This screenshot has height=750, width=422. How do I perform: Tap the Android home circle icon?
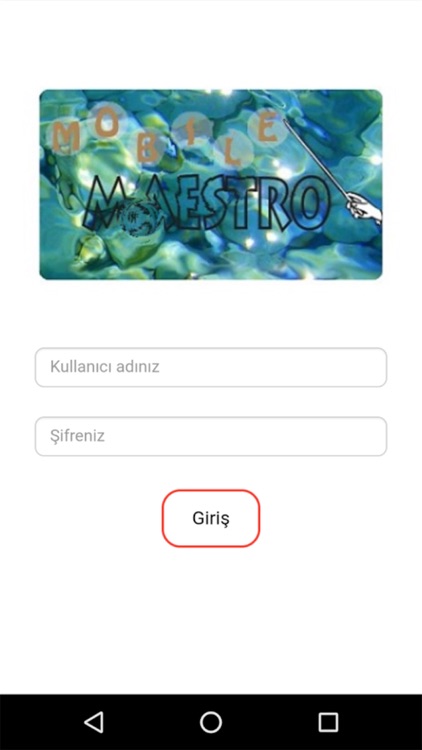point(211,722)
